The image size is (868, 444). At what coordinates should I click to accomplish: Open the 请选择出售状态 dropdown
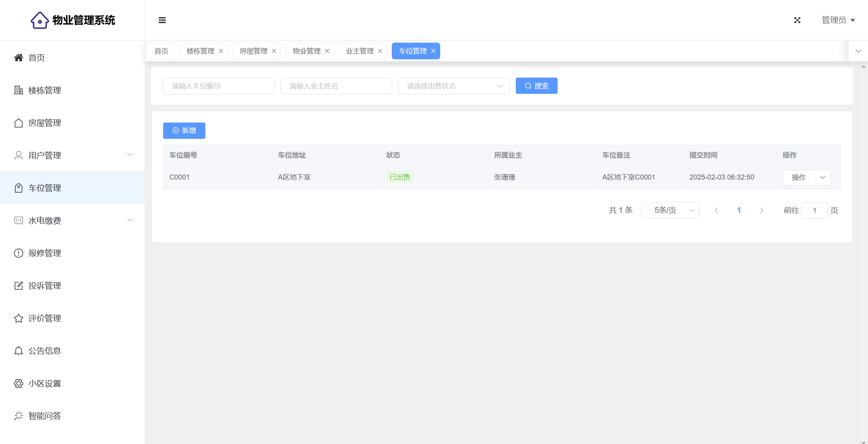pyautogui.click(x=453, y=86)
